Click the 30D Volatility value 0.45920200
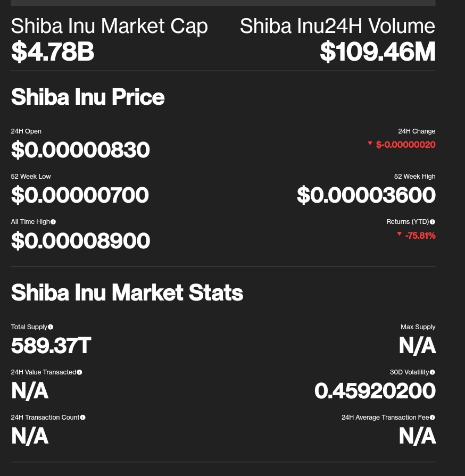The image size is (465, 476). point(375,391)
